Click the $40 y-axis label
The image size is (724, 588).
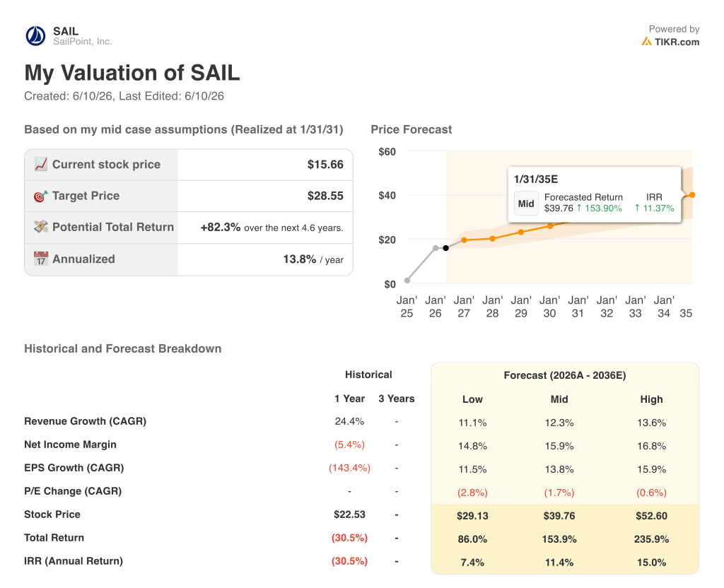pyautogui.click(x=387, y=195)
